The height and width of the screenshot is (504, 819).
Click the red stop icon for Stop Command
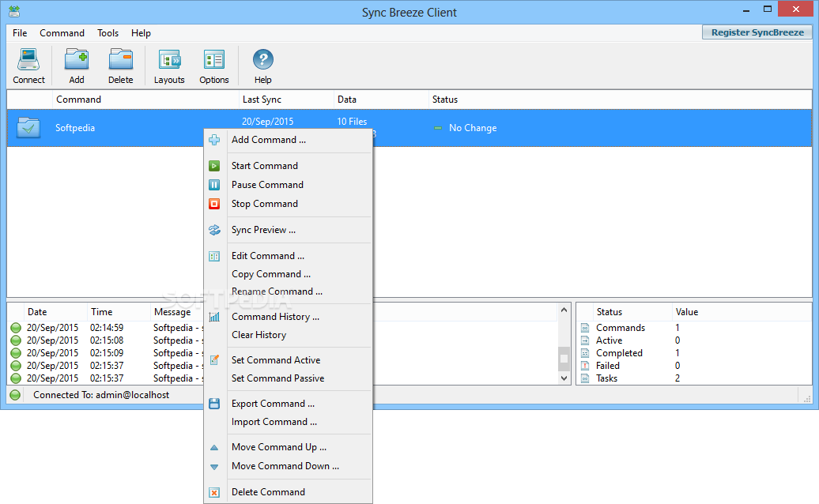point(214,204)
